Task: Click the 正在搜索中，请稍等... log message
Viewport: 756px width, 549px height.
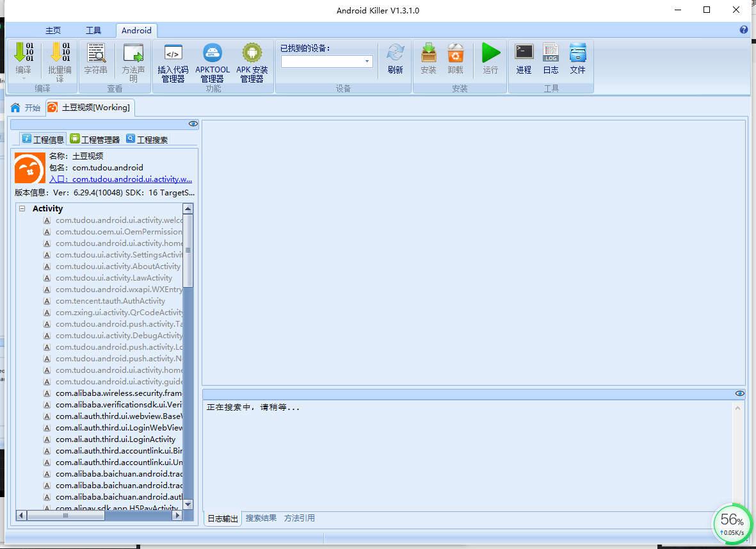Action: pyautogui.click(x=253, y=407)
